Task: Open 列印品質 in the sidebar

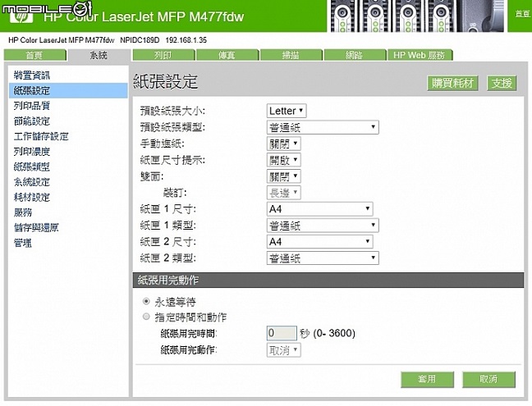Action: pos(32,106)
